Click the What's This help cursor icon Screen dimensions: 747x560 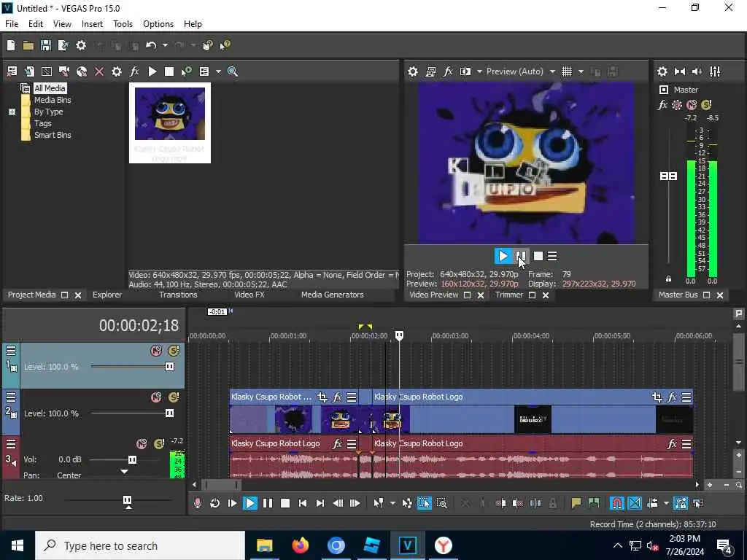pyautogui.click(x=225, y=45)
